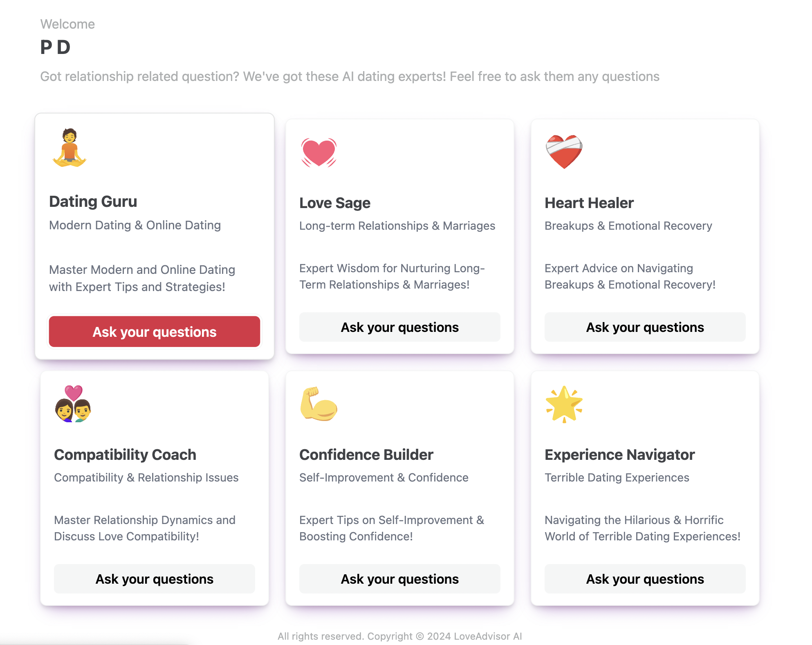This screenshot has height=645, width=812.
Task: Click the beating heart icon on Love Sage
Action: (x=319, y=152)
